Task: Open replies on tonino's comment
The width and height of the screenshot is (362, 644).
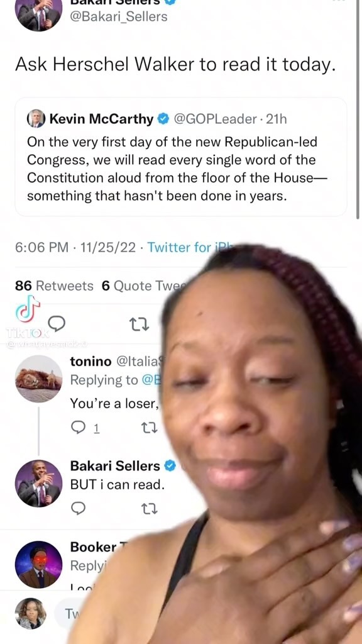Action: [85, 428]
